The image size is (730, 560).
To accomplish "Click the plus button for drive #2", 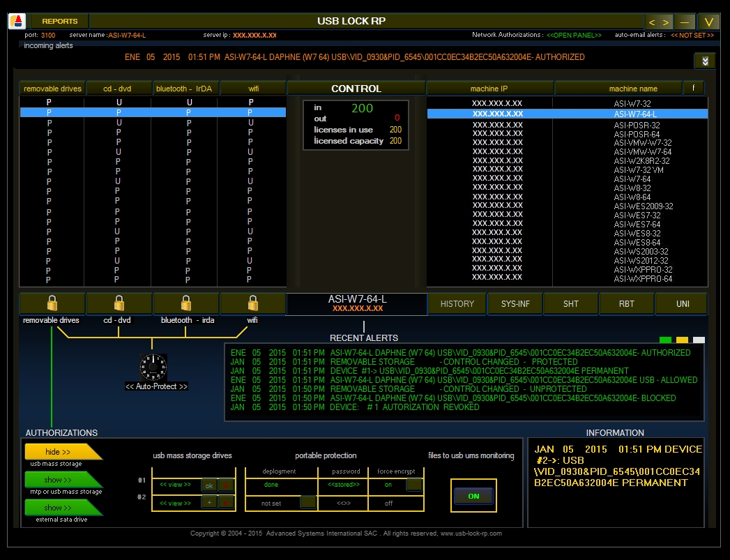I will tap(209, 503).
